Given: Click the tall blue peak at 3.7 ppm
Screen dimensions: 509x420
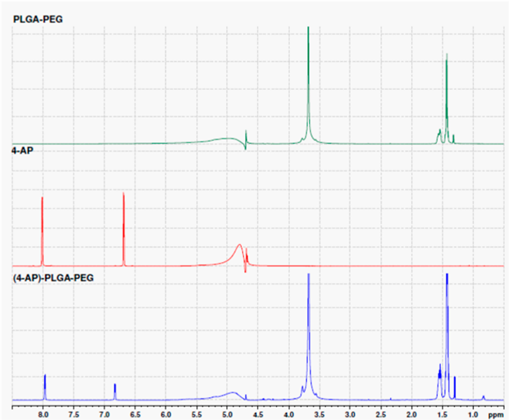Looking at the screenshot, I should pos(309,337).
